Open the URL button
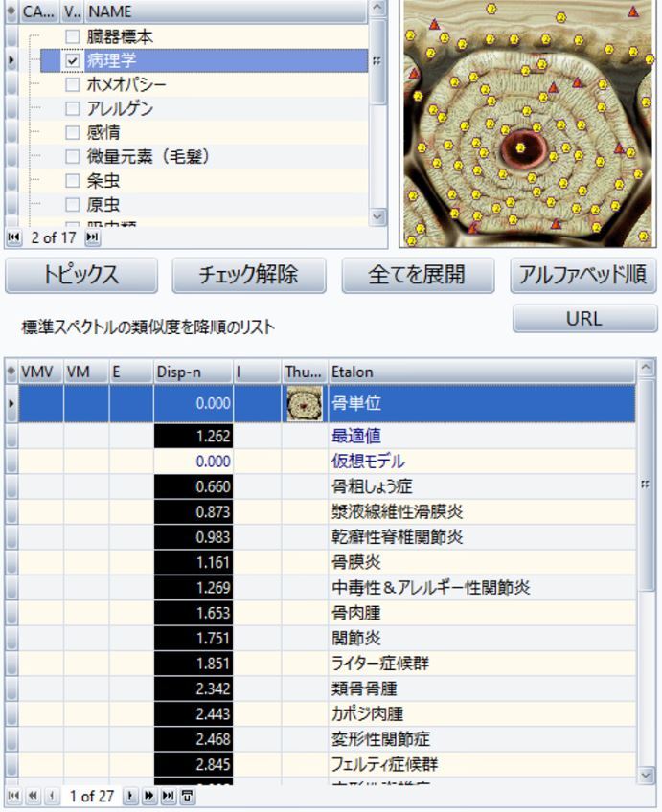 584,320
